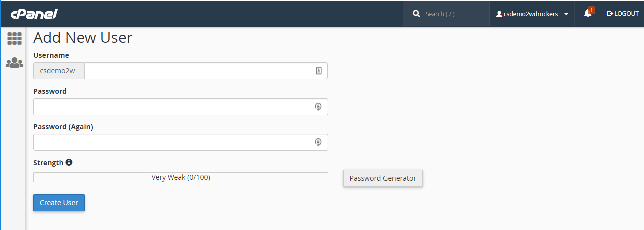Click the contact card icon in Username field

319,71
